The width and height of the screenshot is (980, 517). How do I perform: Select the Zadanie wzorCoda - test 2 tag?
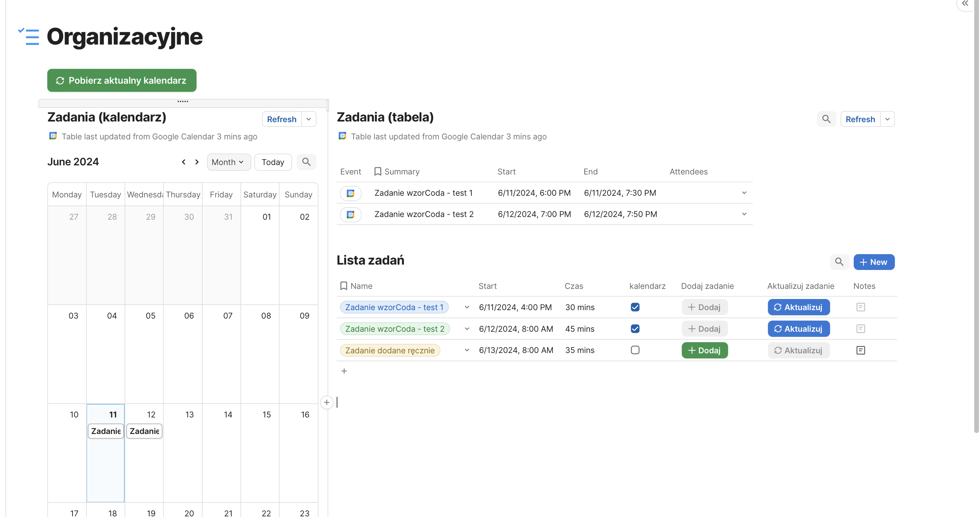(394, 329)
